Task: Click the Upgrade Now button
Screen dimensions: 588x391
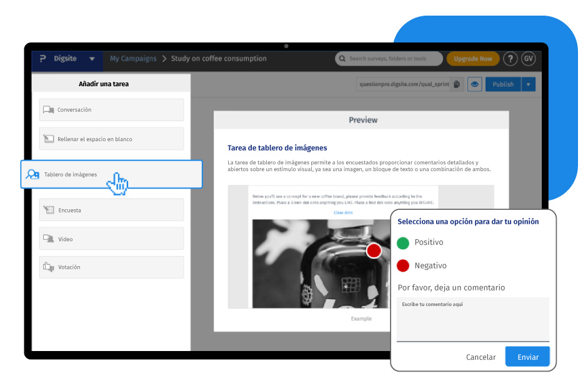Action: pos(472,59)
